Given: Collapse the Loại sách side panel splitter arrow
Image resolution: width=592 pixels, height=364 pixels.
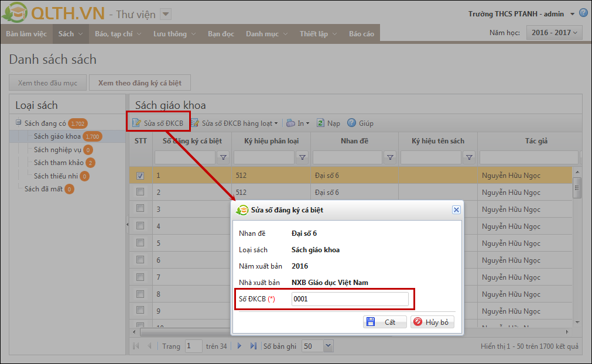Looking at the screenshot, I should point(127,225).
